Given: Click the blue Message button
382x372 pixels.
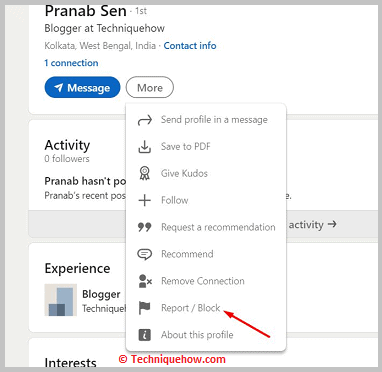Looking at the screenshot, I should 82,87.
